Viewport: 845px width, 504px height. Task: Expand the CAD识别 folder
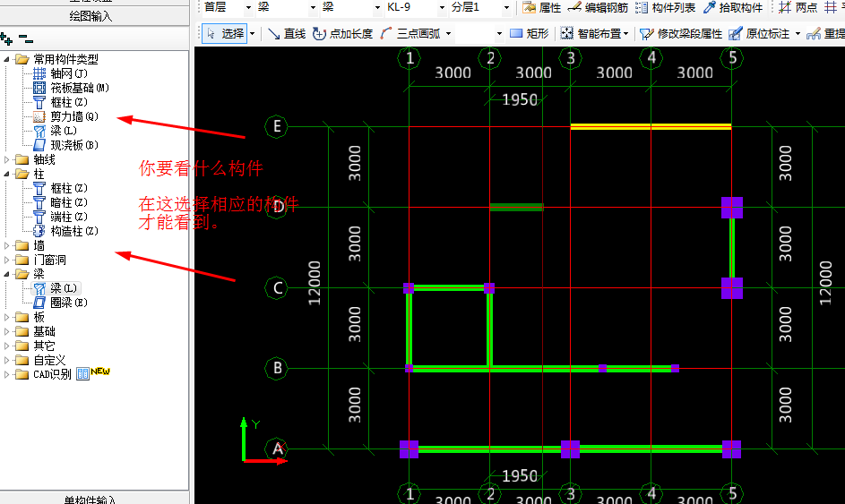(6, 374)
